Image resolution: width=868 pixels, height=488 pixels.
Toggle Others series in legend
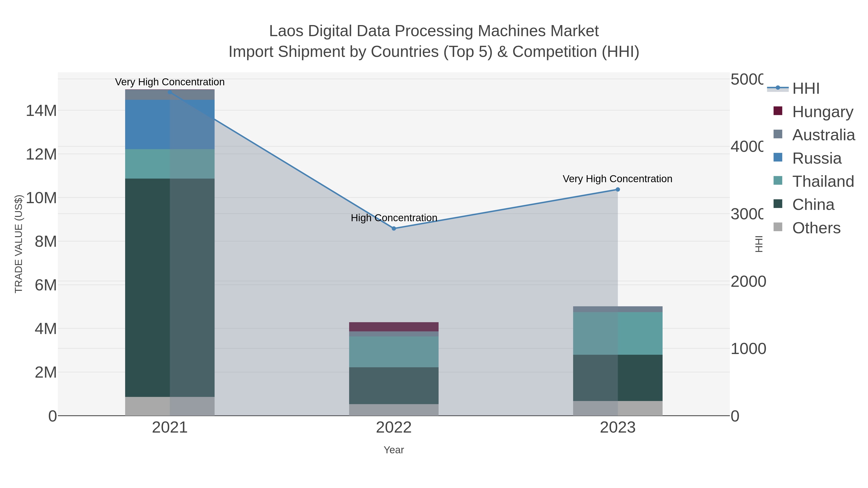pyautogui.click(x=807, y=228)
